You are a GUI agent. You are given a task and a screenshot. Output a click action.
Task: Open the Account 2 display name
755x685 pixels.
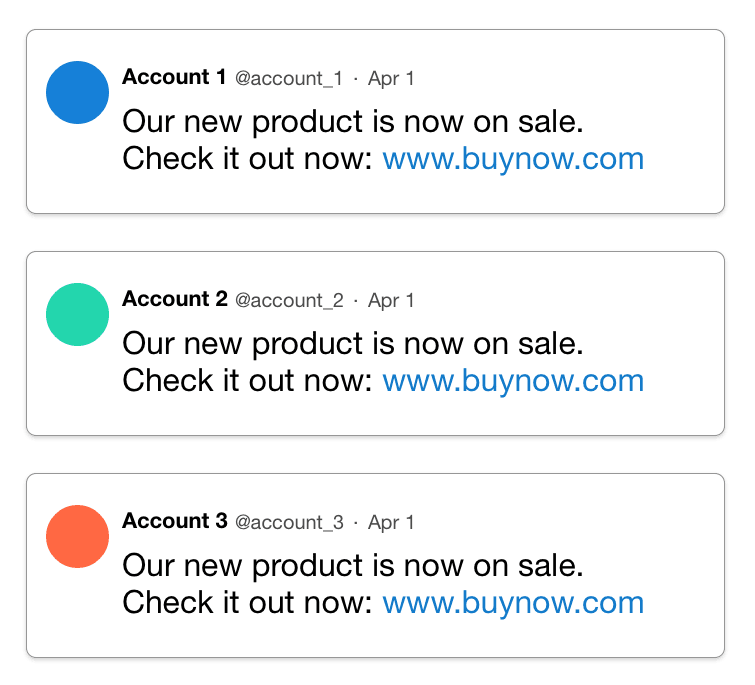click(174, 299)
